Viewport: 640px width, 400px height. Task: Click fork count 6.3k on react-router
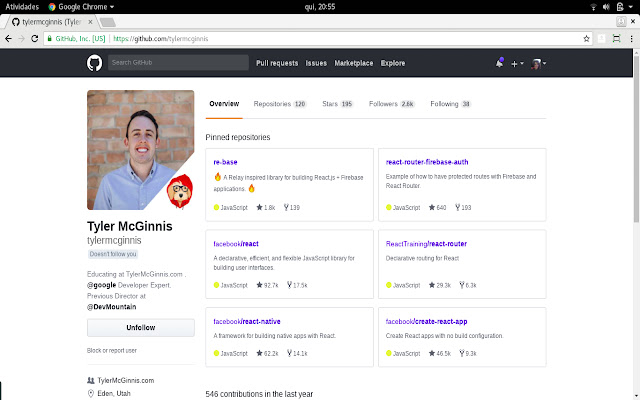pos(468,285)
